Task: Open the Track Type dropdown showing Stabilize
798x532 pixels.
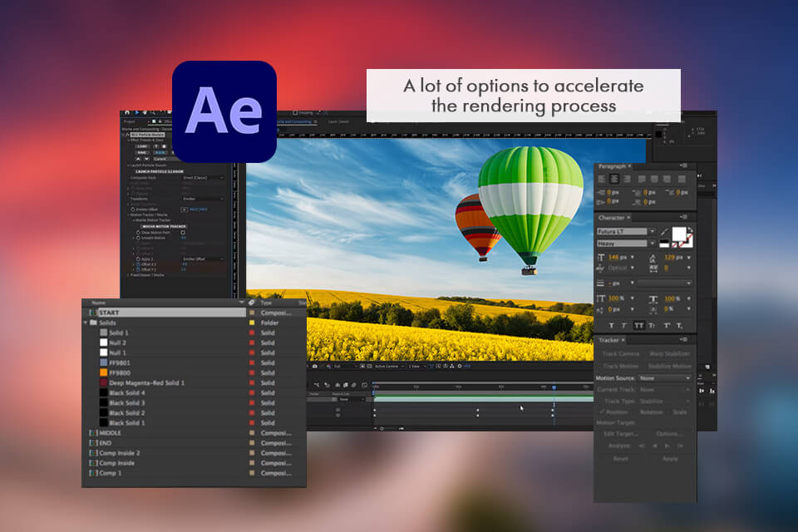Action: tap(665, 401)
